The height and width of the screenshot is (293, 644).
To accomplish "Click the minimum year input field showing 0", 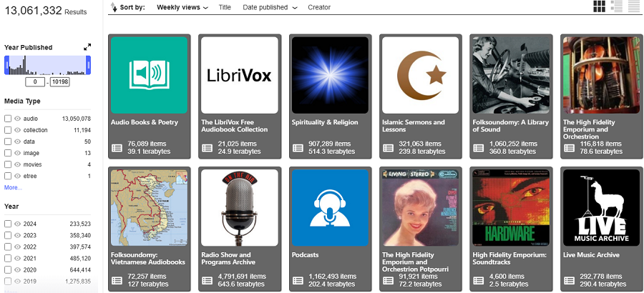I will pos(35,82).
